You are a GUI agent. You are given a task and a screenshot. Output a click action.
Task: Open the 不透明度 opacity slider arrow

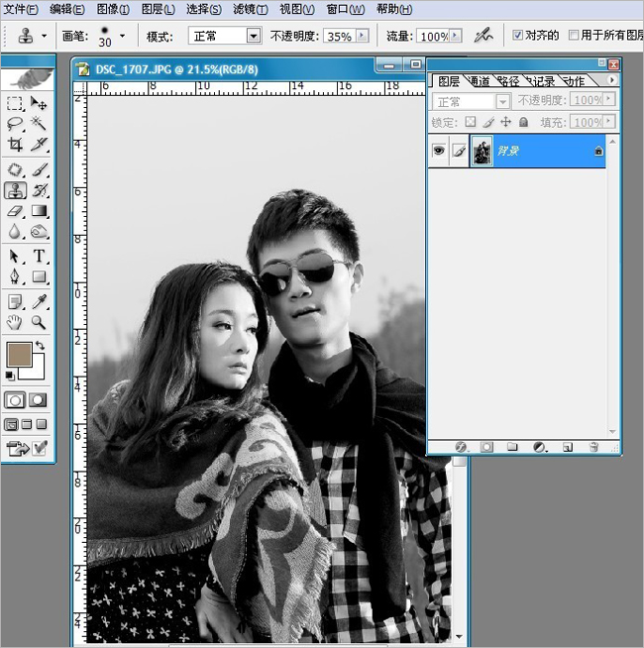point(363,36)
